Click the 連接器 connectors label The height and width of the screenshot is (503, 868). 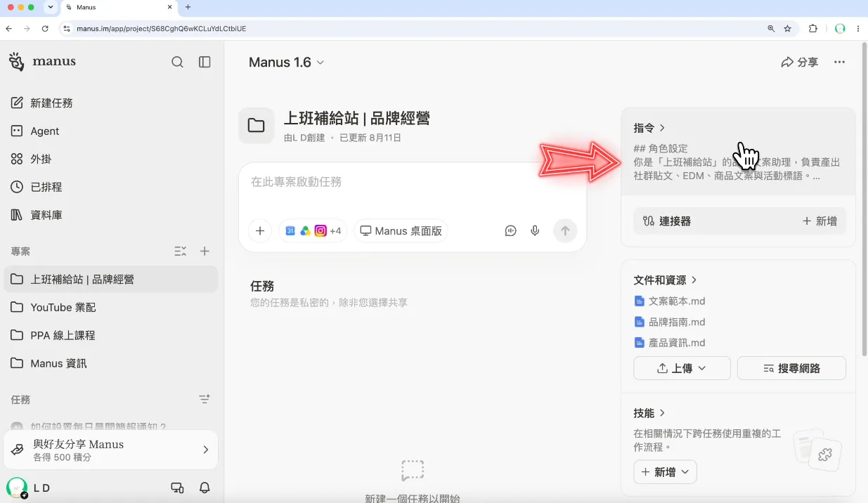(x=666, y=221)
